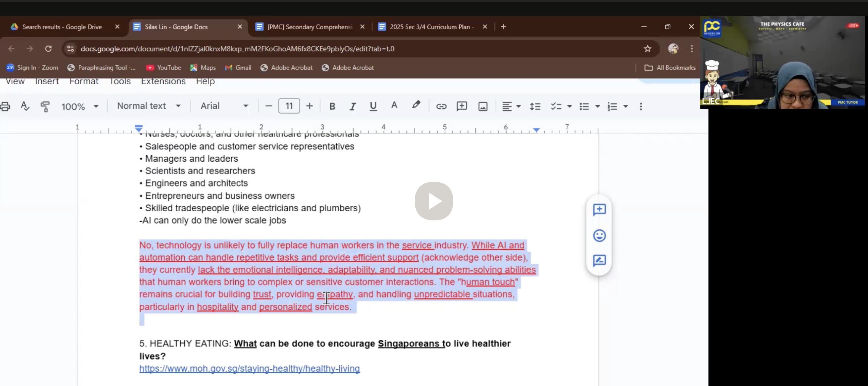This screenshot has height=386, width=868.
Task: Open All Bookmarks folder
Action: point(670,68)
